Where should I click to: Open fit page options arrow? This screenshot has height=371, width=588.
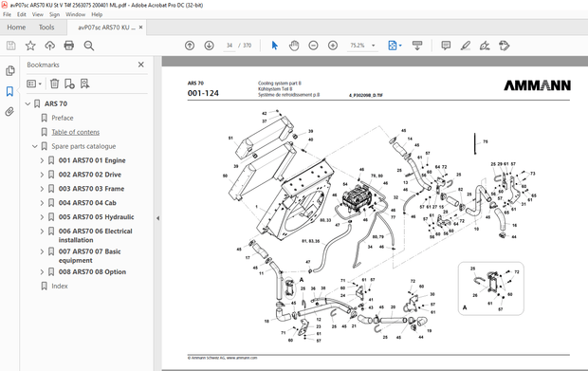pyautogui.click(x=400, y=46)
